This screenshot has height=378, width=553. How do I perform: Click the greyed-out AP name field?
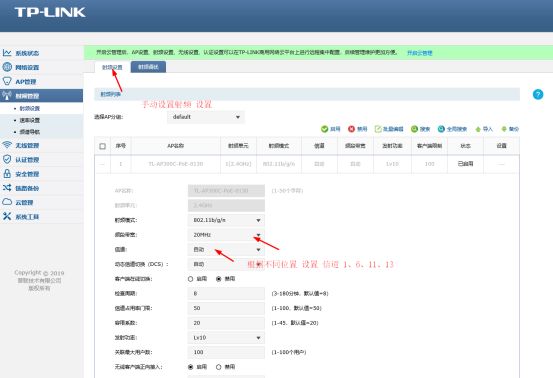click(226, 191)
